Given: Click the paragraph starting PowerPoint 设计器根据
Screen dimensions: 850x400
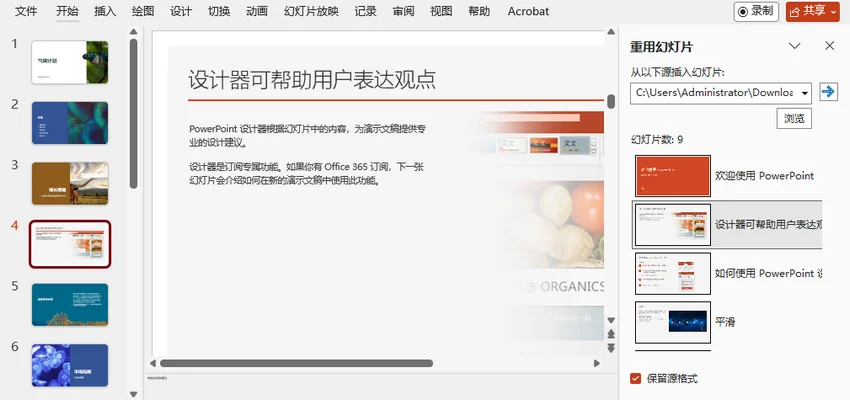Looking at the screenshot, I should (307, 136).
